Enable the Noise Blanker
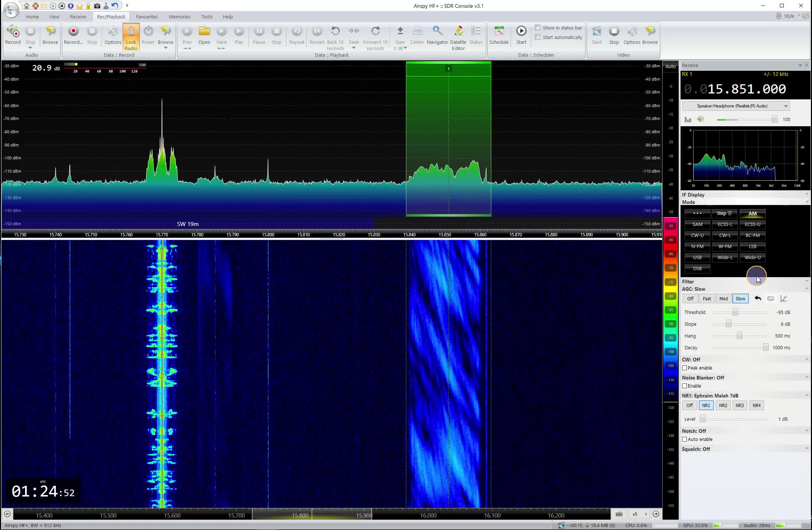The height and width of the screenshot is (530, 812). pyautogui.click(x=685, y=386)
